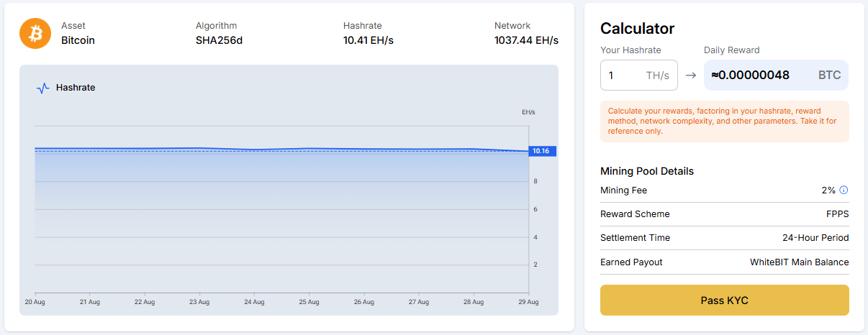
Task: Click the FPPS reward scheme value
Action: [837, 214]
